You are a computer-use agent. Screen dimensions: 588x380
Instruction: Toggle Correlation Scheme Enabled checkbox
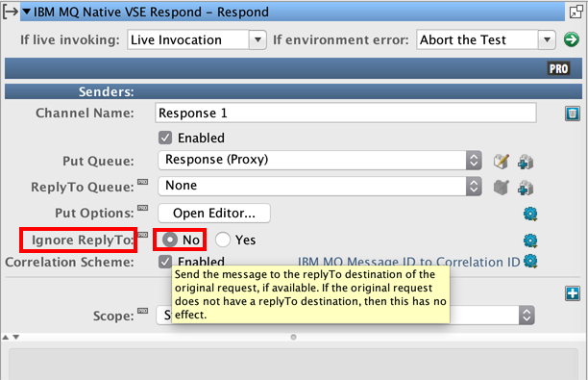click(x=165, y=262)
